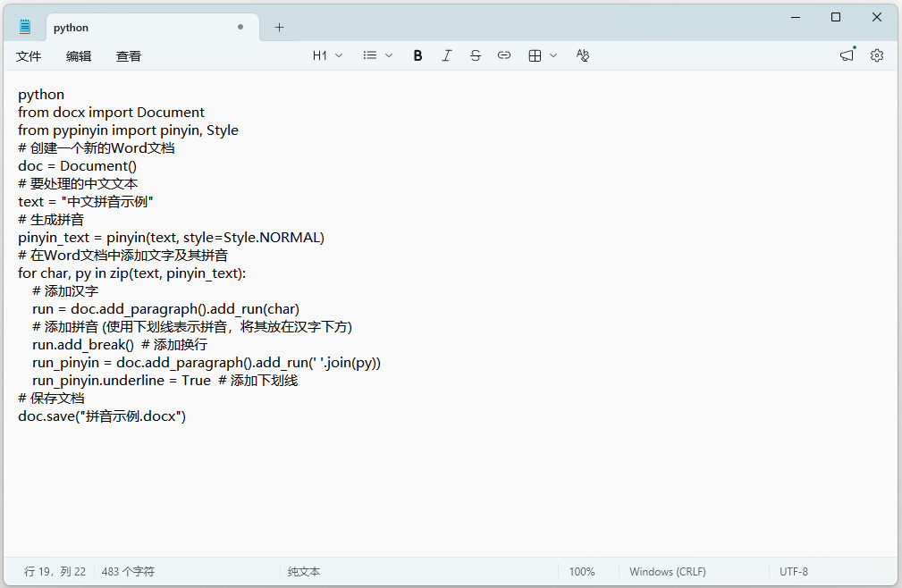The height and width of the screenshot is (588, 902).
Task: Apply strikethrough formatting
Action: point(476,55)
